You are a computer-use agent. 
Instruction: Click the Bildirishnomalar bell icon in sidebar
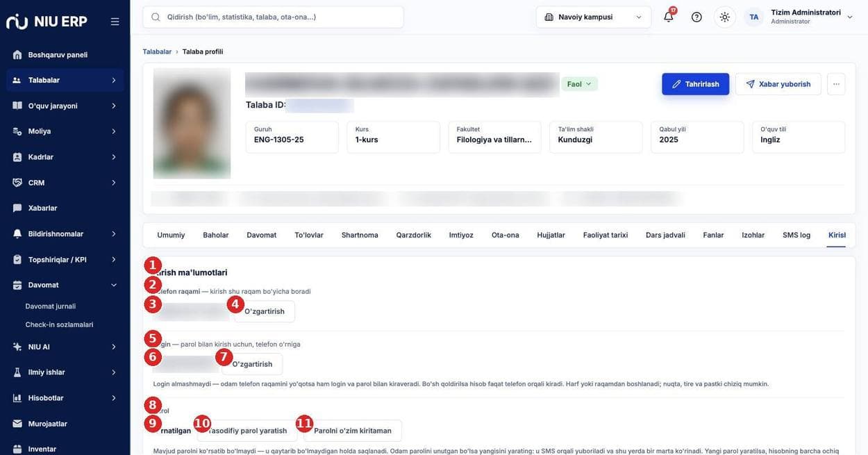[17, 234]
